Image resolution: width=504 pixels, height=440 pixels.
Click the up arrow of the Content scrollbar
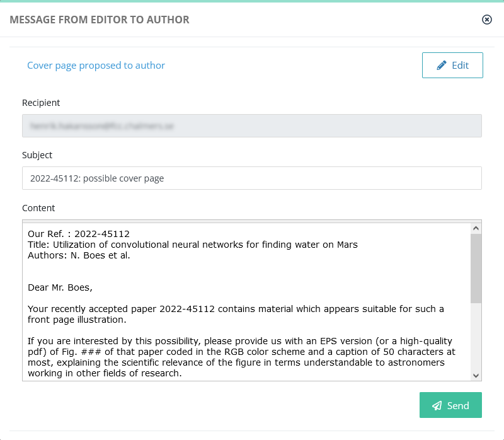click(476, 228)
